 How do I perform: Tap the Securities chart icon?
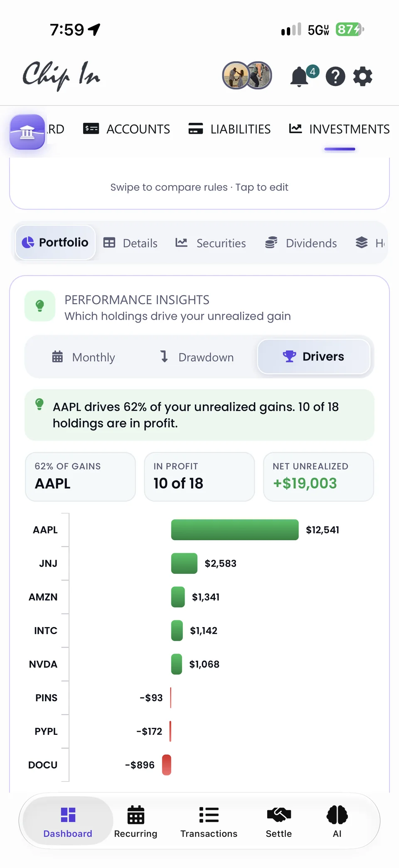181,243
